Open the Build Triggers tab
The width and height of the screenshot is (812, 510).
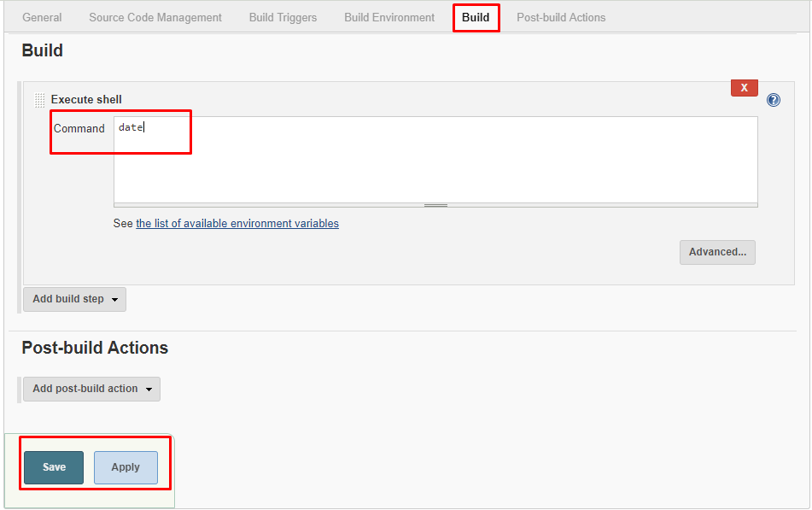283,17
